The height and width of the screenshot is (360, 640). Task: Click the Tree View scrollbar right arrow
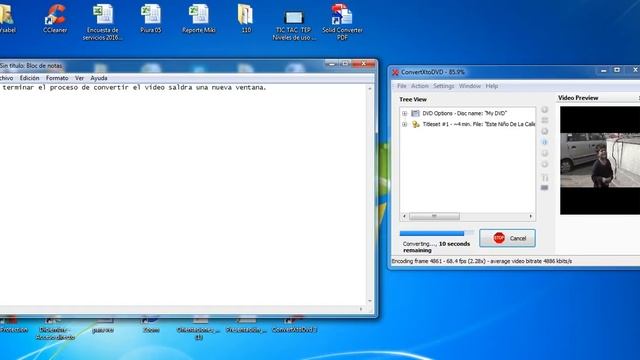click(531, 216)
